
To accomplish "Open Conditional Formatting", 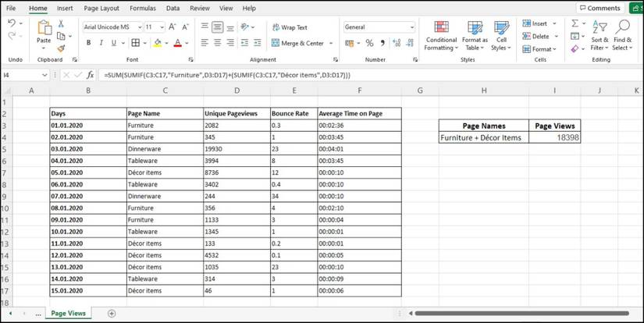I will click(441, 37).
